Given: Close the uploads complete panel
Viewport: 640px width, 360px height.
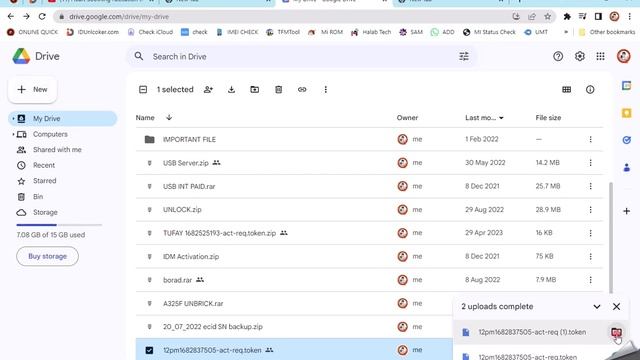Looking at the screenshot, I should (616, 307).
